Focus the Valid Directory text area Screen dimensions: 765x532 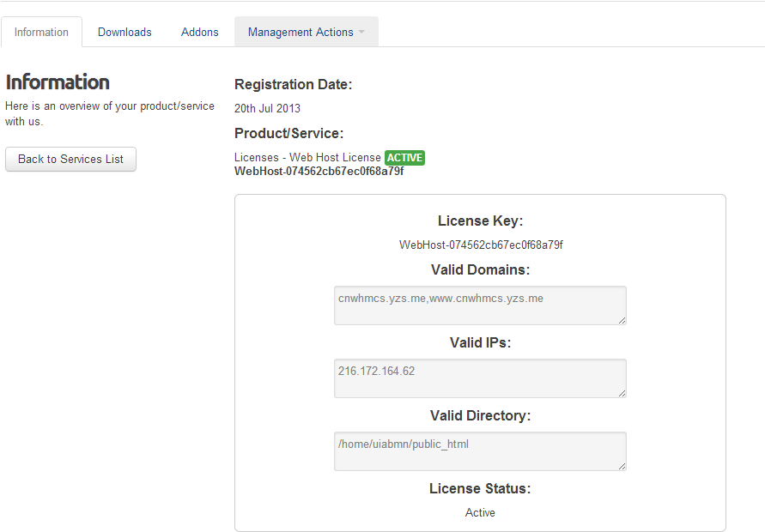click(x=480, y=451)
